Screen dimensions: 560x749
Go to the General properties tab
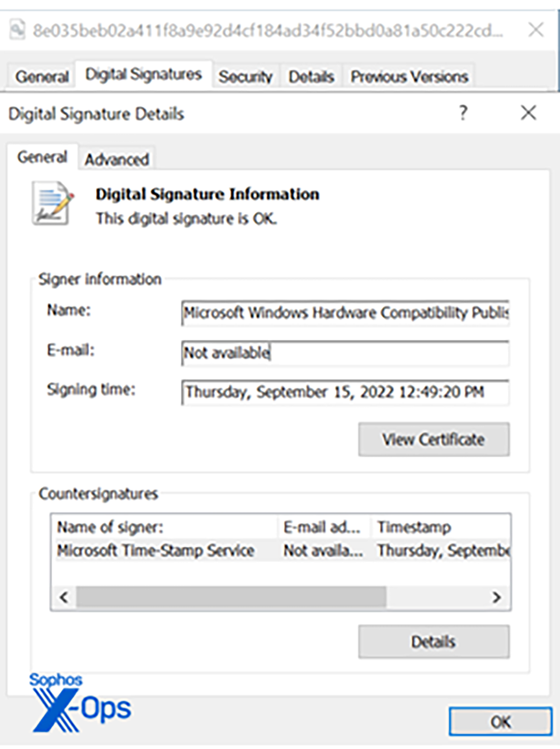pos(42,76)
